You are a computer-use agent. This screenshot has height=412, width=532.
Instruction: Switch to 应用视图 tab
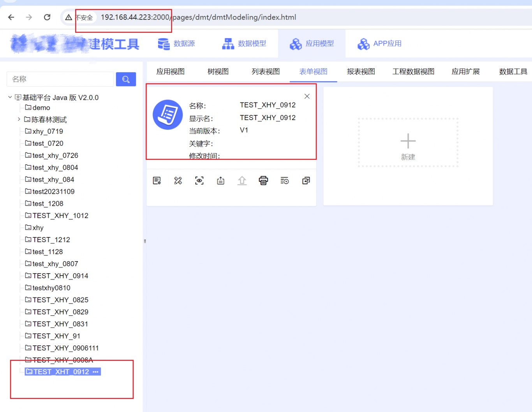click(x=171, y=72)
